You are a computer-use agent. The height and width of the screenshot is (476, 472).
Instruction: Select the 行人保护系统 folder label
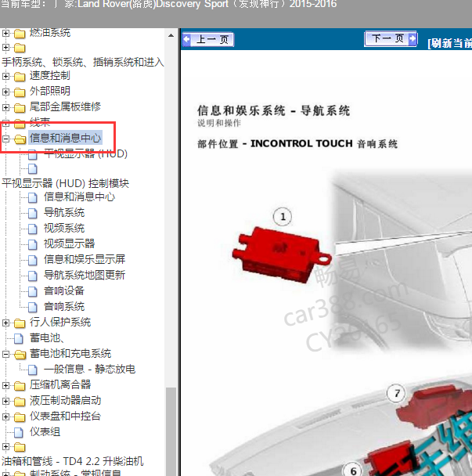pos(60,323)
